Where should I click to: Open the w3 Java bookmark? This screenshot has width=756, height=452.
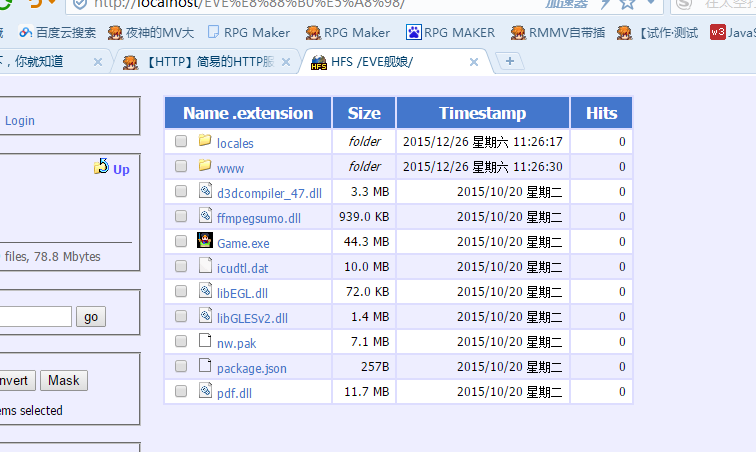[x=732, y=33]
